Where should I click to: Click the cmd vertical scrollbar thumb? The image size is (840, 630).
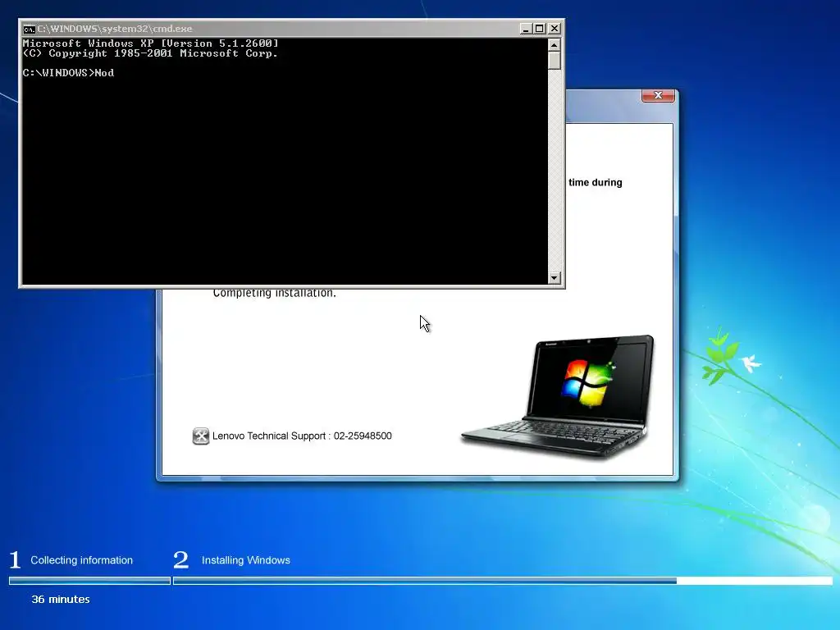coord(554,61)
